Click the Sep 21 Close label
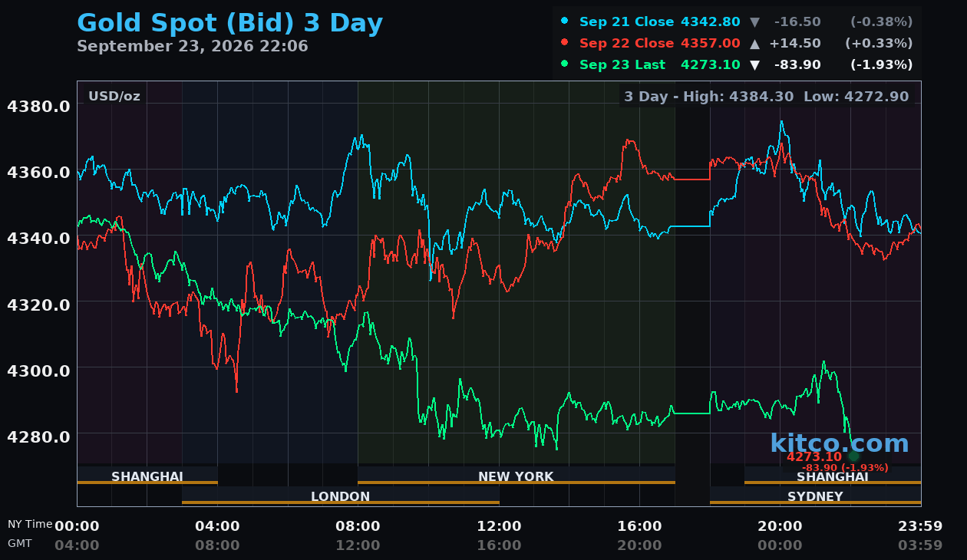This screenshot has height=560, width=967. click(x=627, y=21)
